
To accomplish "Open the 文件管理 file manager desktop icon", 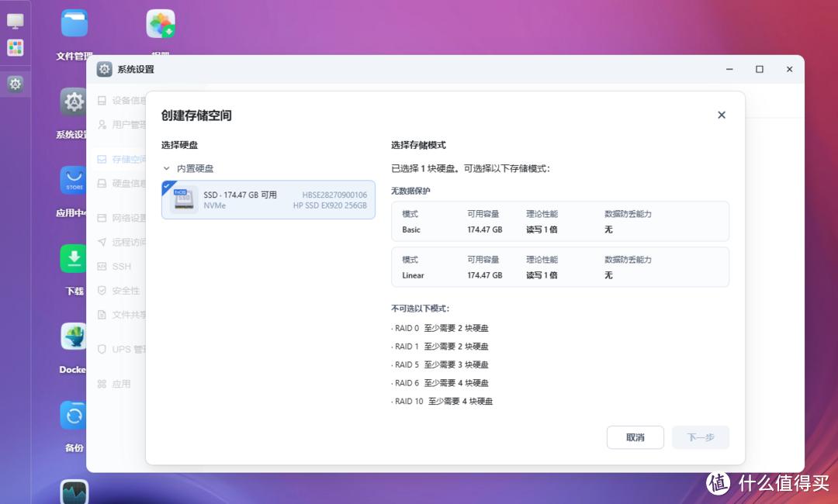I will tap(74, 23).
